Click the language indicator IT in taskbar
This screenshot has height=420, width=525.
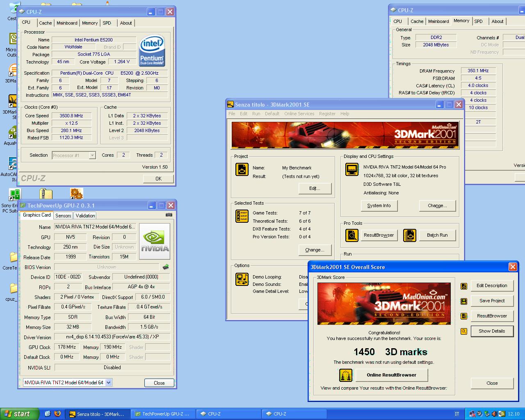[x=457, y=414]
